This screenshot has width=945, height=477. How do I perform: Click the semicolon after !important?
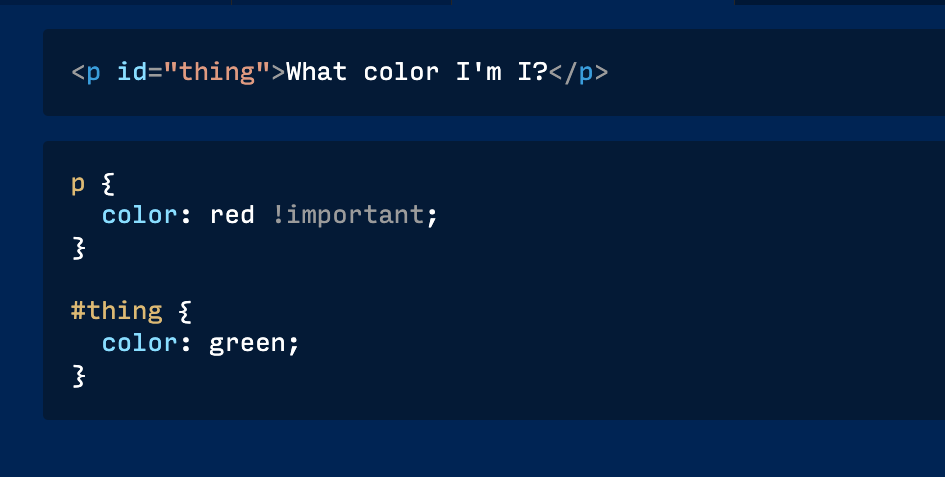(432, 215)
